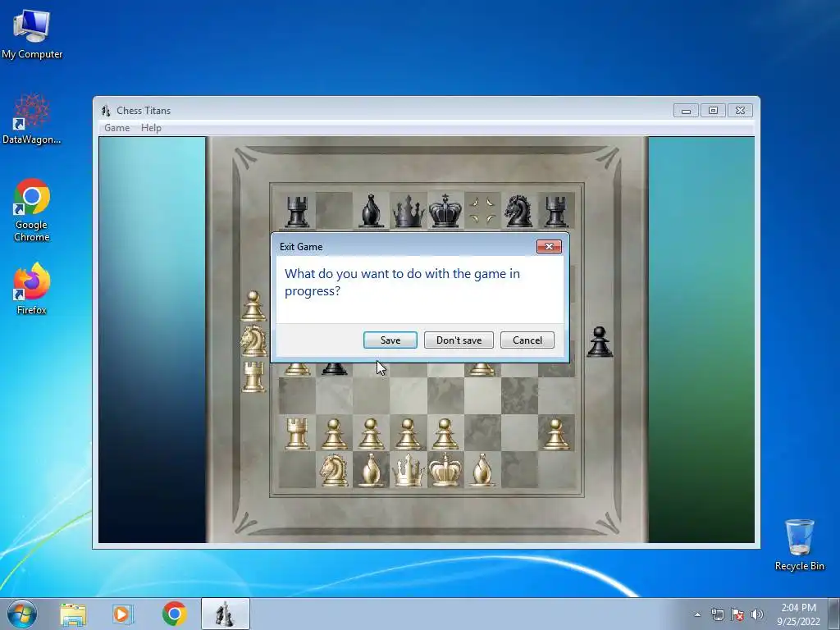Screen dimensions: 840x630
Task: Select the white pawn above the left bishop
Action: click(371, 434)
